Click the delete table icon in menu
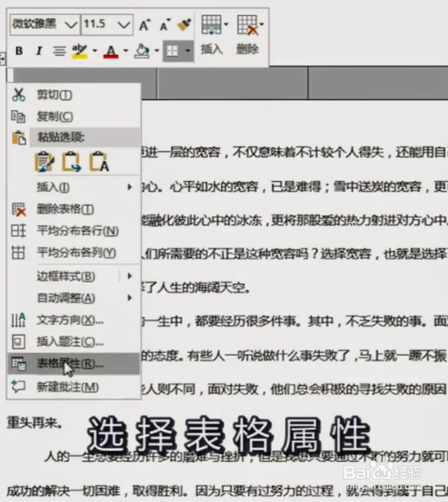The height and width of the screenshot is (502, 448). pos(18,209)
